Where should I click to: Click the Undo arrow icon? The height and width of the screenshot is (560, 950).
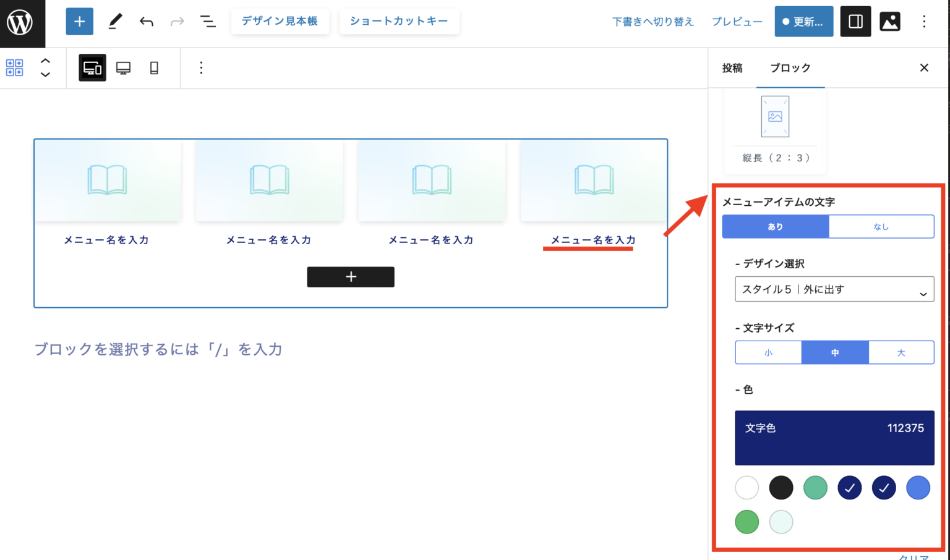point(146,21)
